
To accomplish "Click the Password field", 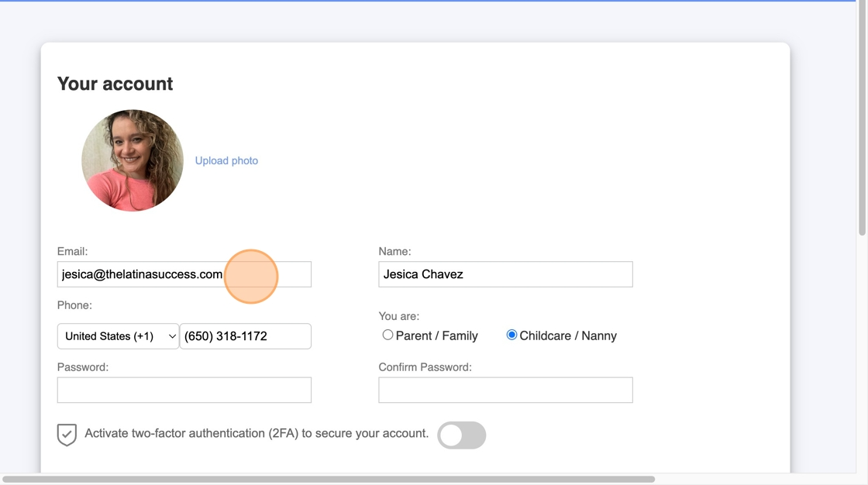I will pos(184,390).
